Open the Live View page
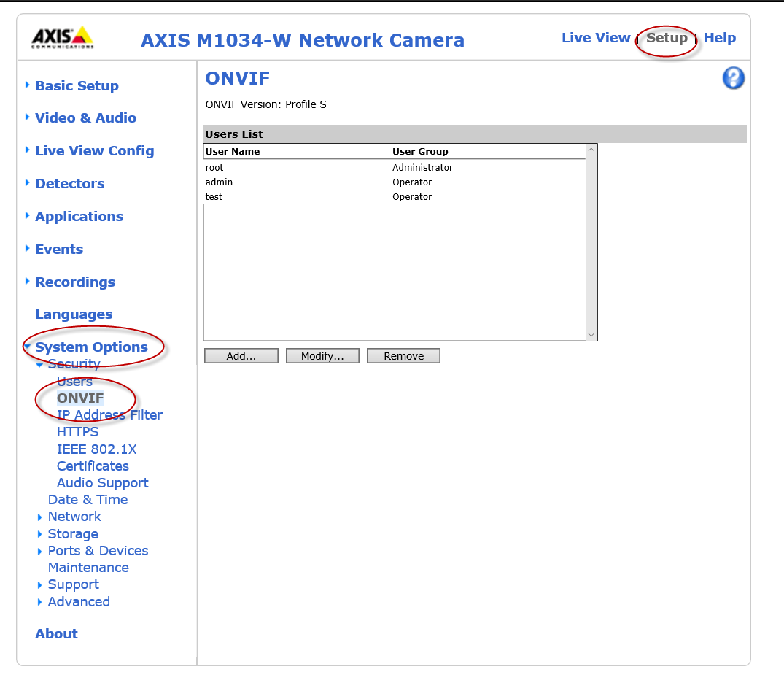The height and width of the screenshot is (691, 784). click(x=596, y=37)
